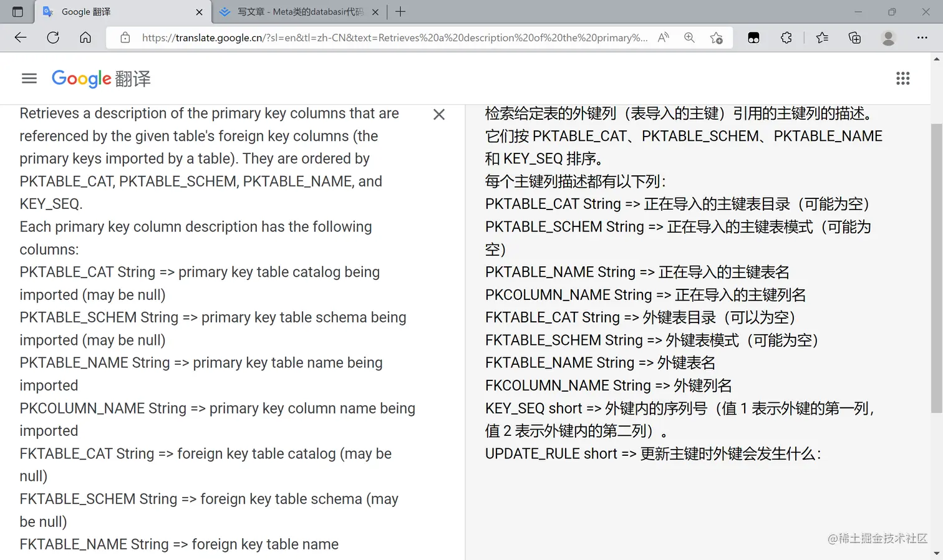This screenshot has height=560, width=943.
Task: Click translated line 'PKCOLUMN_NAME String => 正在导入的主键列名'
Action: pos(646,294)
